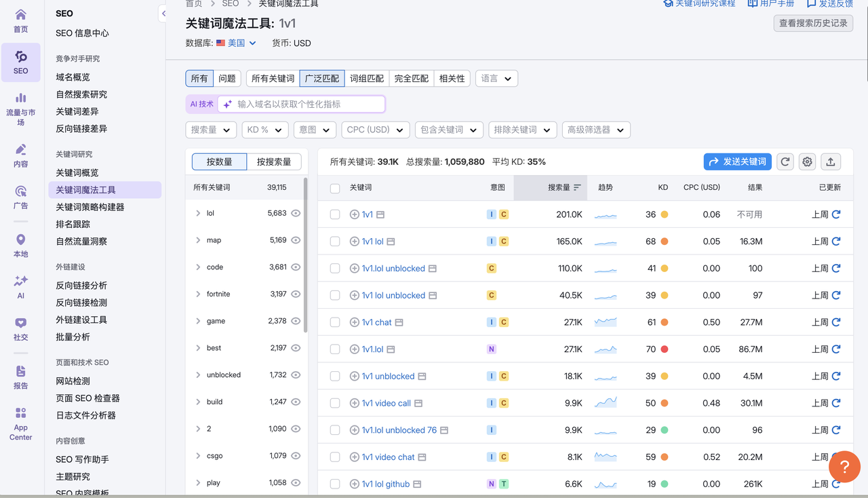Screen dimensions: 868x498
Task: Open table settings gear icon
Action: click(807, 161)
